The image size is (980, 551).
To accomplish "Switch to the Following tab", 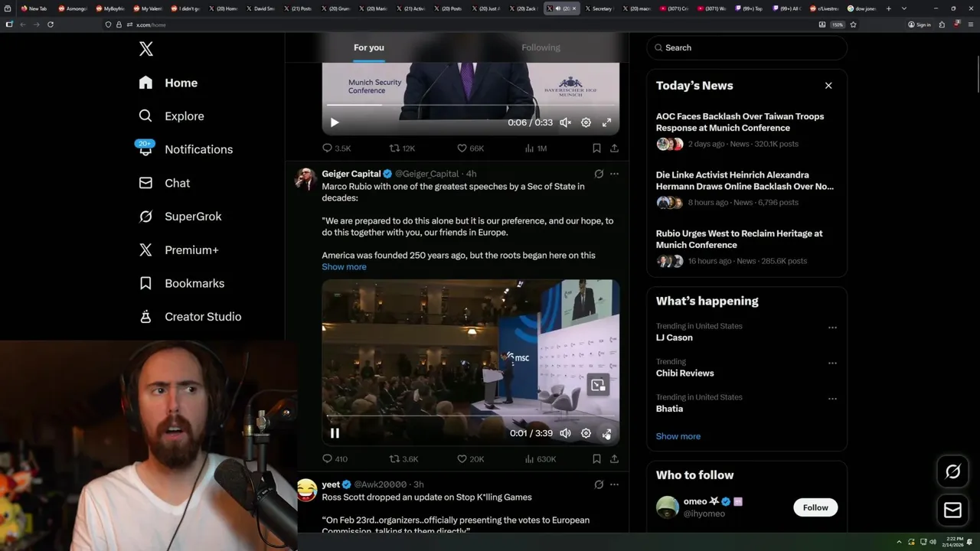I will click(x=541, y=47).
